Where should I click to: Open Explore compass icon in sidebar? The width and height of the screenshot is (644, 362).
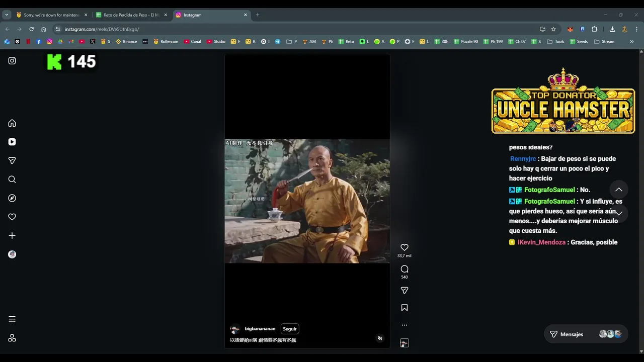tap(12, 198)
